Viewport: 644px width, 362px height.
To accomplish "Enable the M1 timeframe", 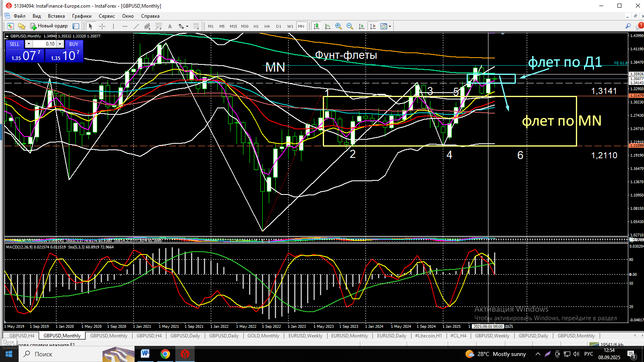I will [x=211, y=26].
